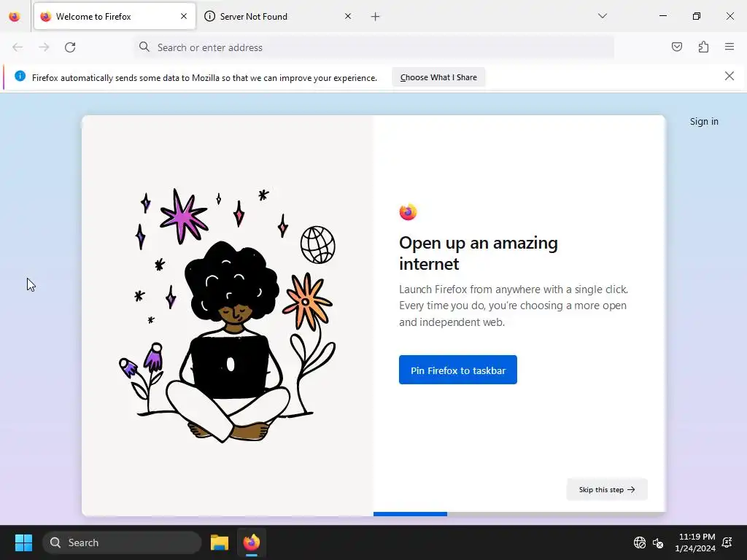This screenshot has height=560, width=747.
Task: Minimize the Firefox window
Action: click(x=662, y=16)
